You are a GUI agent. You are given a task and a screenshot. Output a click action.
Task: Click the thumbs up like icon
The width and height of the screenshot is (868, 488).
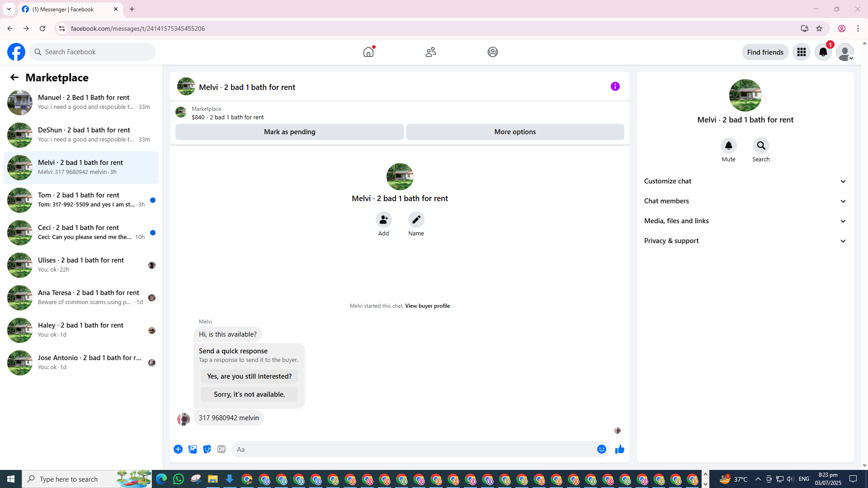coord(619,449)
